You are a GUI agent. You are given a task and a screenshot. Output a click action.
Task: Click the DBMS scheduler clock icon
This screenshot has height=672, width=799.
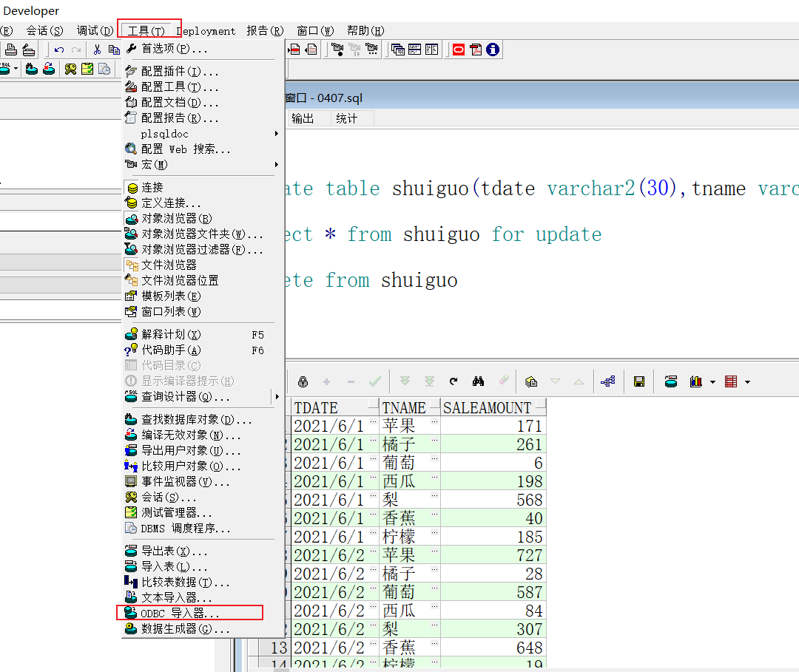[104, 69]
